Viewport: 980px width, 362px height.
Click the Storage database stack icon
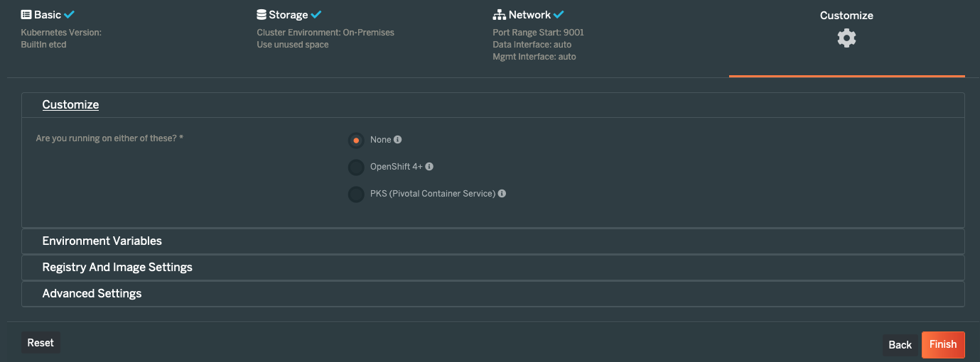pyautogui.click(x=262, y=14)
